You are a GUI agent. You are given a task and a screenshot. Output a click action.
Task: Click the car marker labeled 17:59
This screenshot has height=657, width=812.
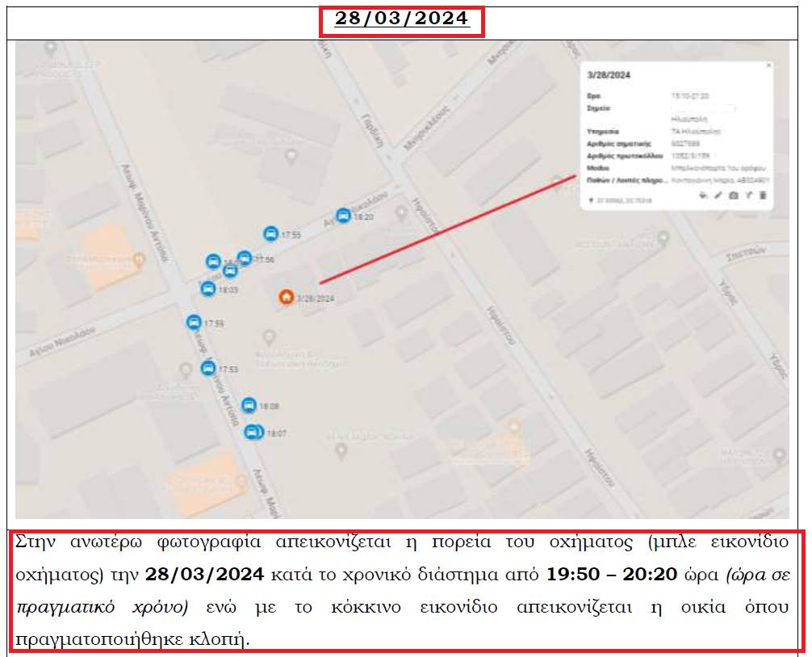(x=194, y=322)
